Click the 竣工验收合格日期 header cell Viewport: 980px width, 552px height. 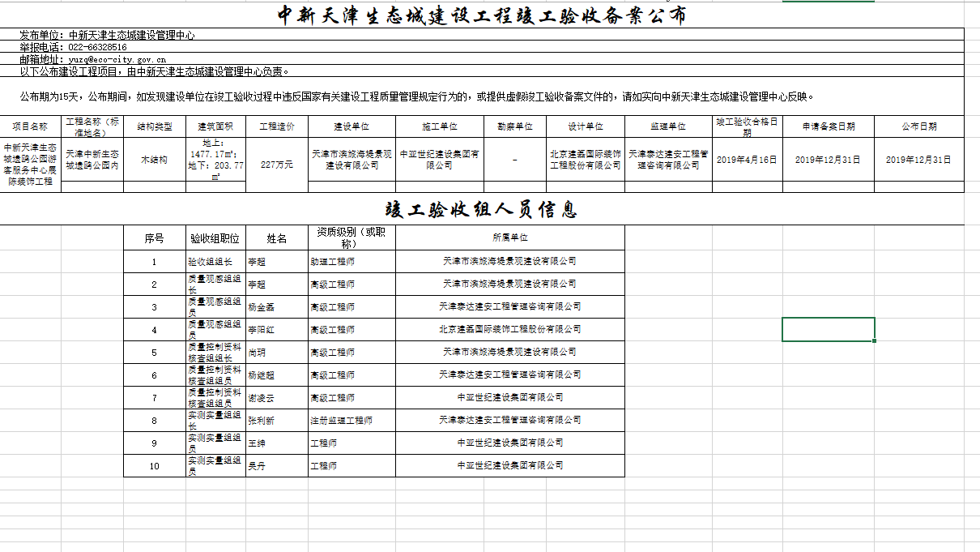coord(748,126)
